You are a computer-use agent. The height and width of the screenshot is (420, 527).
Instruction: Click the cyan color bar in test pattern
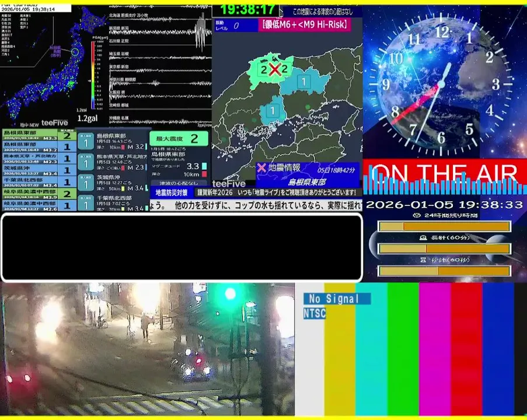(x=371, y=349)
